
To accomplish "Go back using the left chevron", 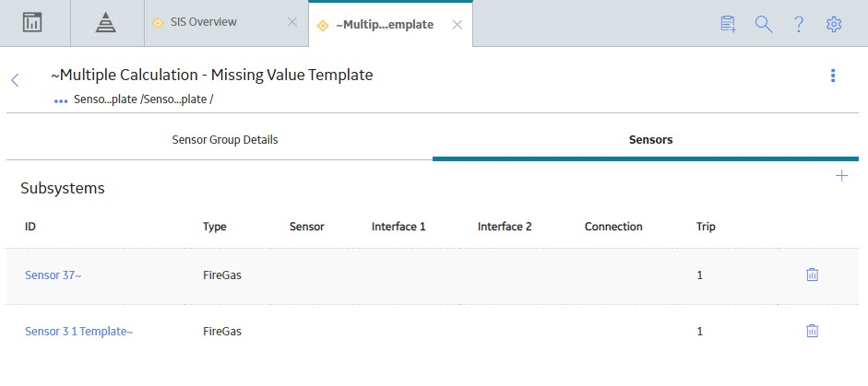I will 15,80.
